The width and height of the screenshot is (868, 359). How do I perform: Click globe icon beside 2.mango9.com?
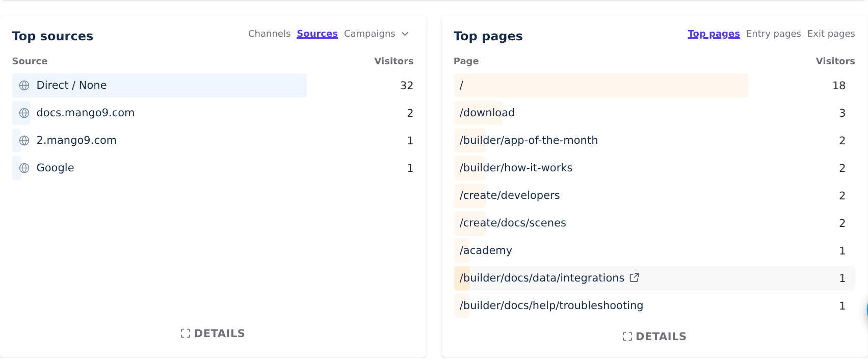[24, 141]
